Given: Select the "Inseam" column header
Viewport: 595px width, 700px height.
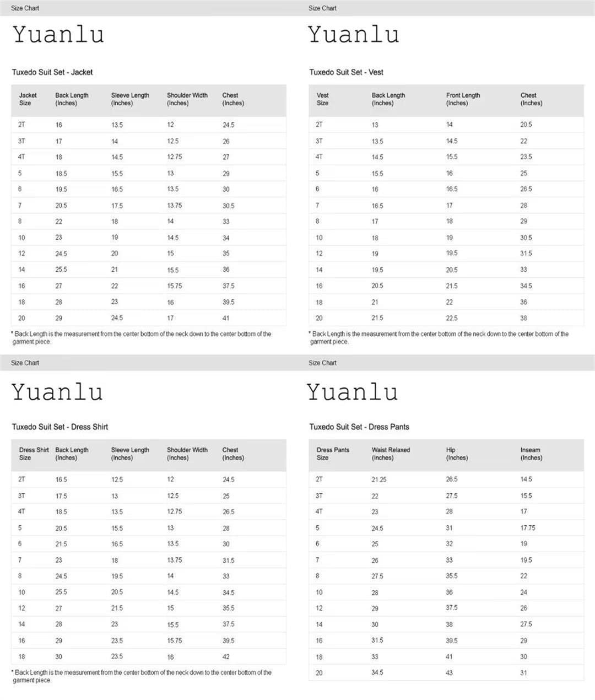Looking at the screenshot, I should 531,454.
